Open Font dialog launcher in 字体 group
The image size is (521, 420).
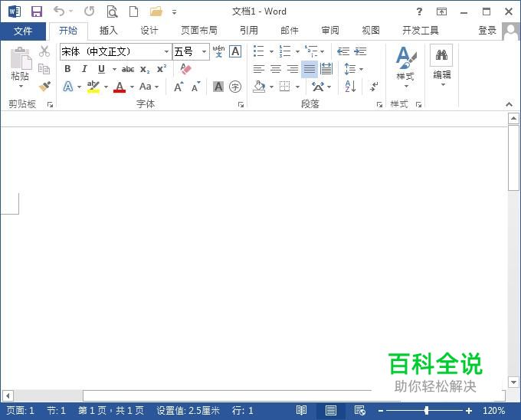pos(241,105)
